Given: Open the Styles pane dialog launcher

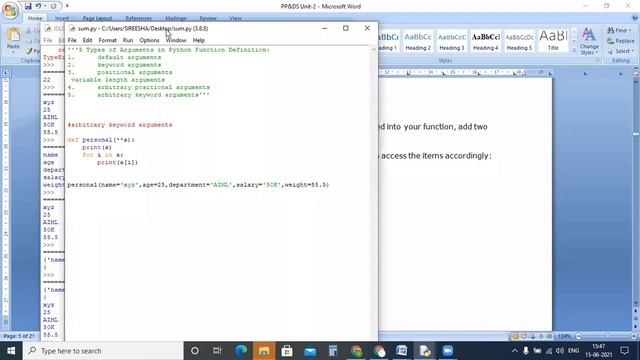Looking at the screenshot, I should 597,60.
